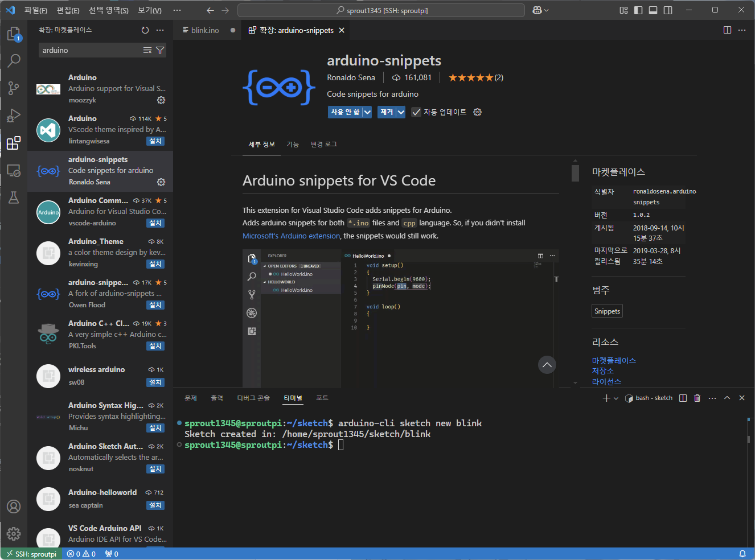Open gear menu for moozzyk Arduino extension
The image size is (755, 560).
click(161, 100)
